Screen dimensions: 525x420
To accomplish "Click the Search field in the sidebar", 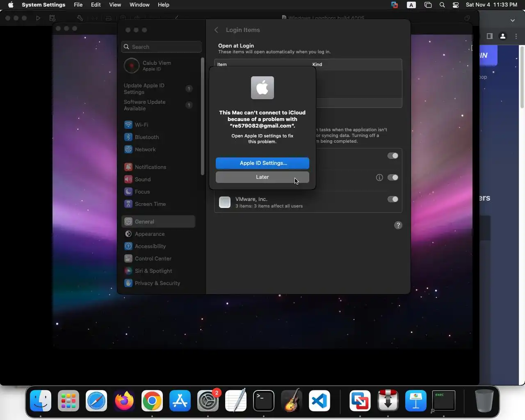I will (x=162, y=47).
